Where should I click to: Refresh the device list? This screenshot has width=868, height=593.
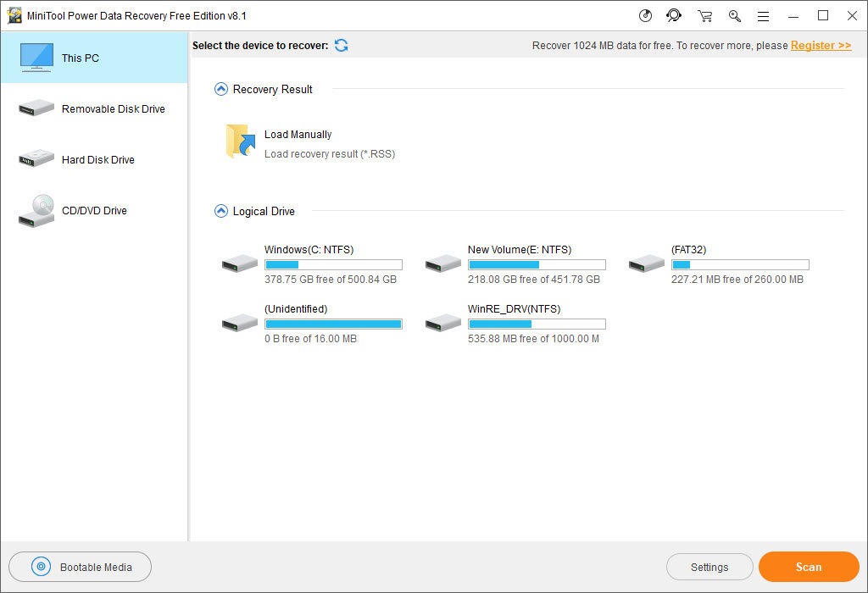[341, 46]
